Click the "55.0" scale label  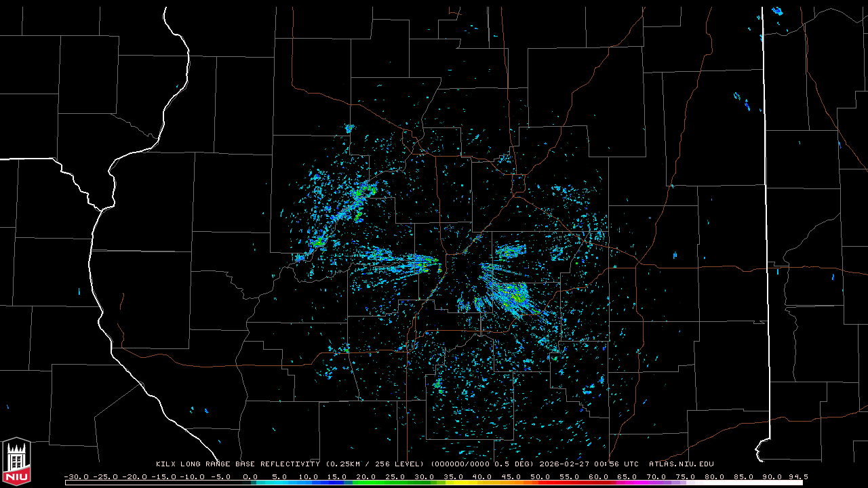(x=570, y=476)
